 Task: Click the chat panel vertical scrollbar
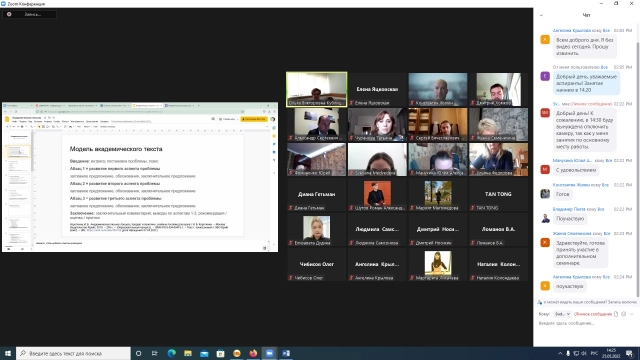(x=638, y=163)
